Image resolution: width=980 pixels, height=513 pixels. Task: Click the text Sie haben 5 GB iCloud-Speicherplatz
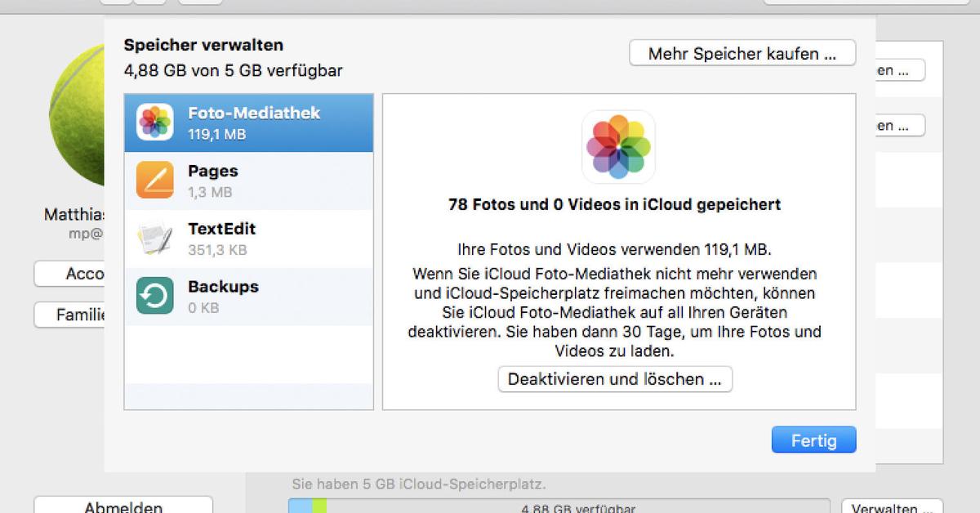click(419, 484)
